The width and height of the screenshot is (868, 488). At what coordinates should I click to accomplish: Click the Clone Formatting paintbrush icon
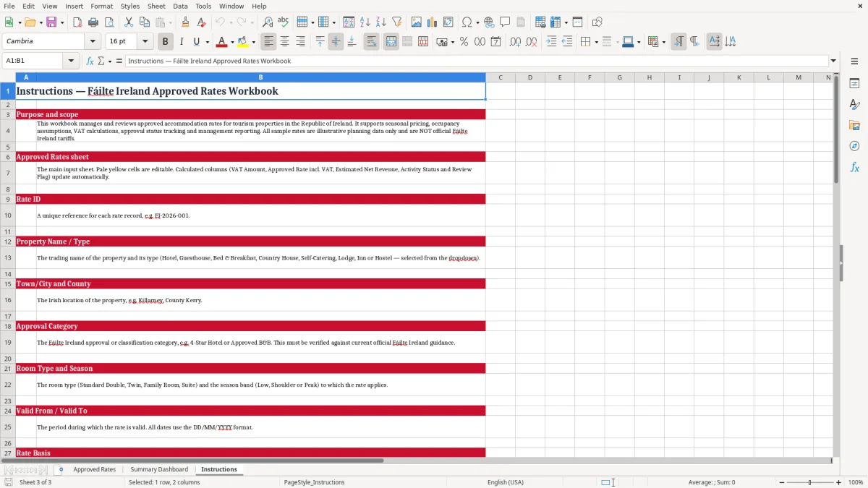(185, 22)
